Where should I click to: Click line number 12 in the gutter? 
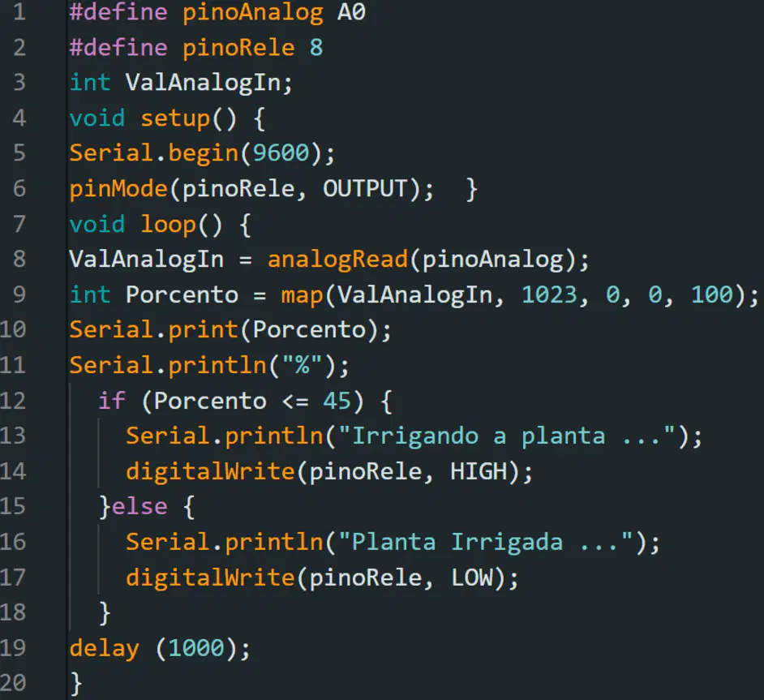(x=13, y=401)
